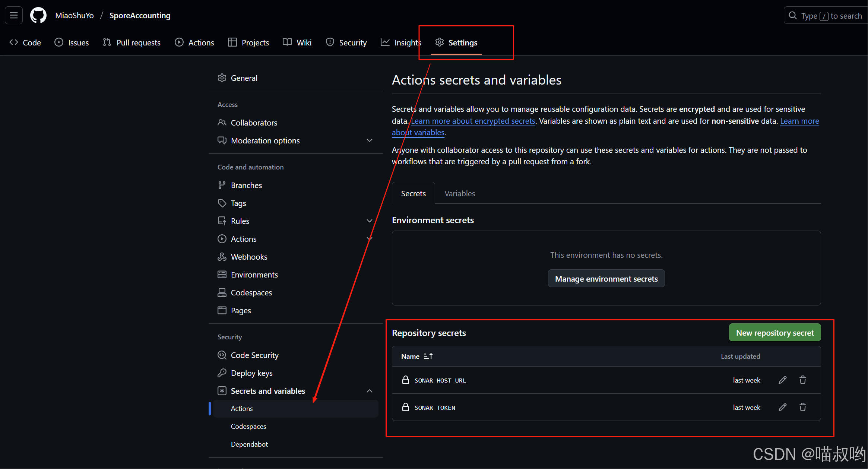868x469 pixels.
Task: Open Code Security sidebar item
Action: pos(254,355)
